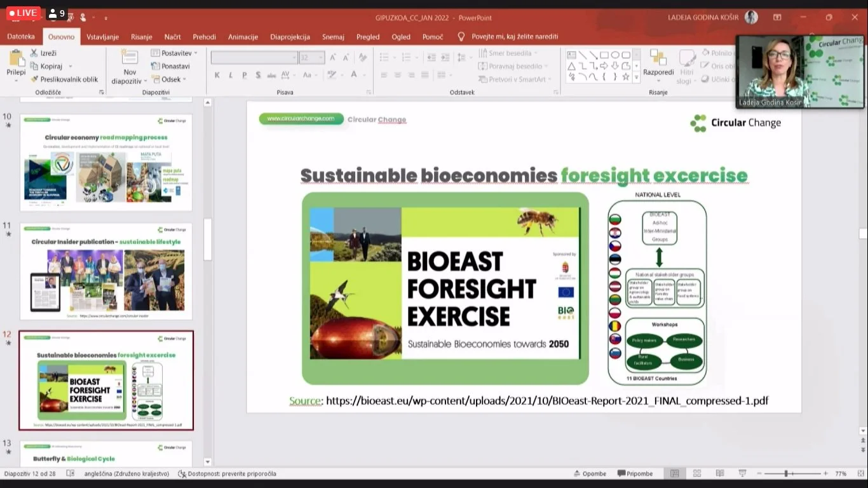The height and width of the screenshot is (488, 868).
Task: Click the zoom in plus button
Action: tap(825, 473)
